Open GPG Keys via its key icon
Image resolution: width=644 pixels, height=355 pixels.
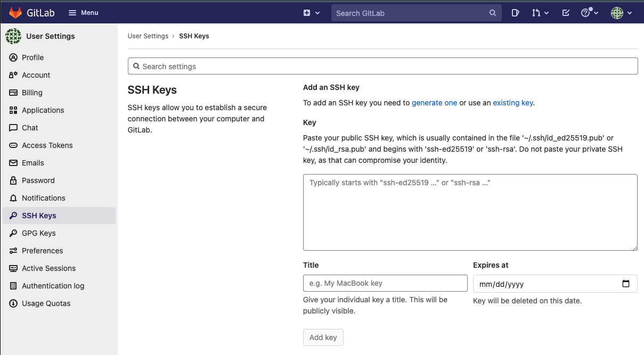pyautogui.click(x=13, y=233)
